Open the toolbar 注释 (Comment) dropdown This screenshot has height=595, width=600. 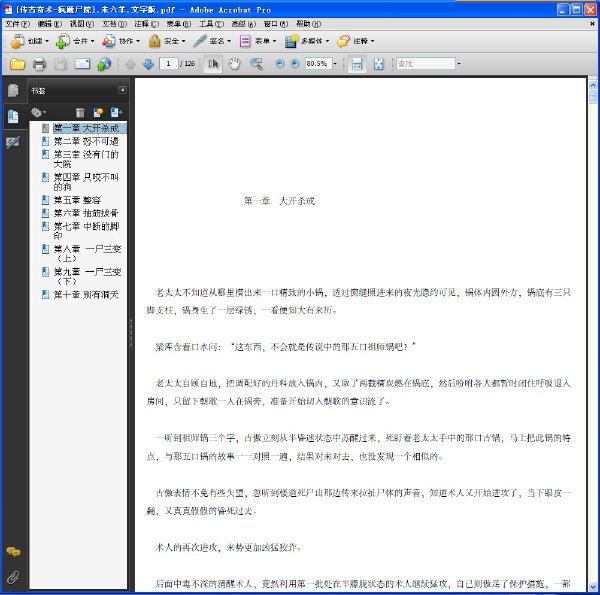point(355,41)
